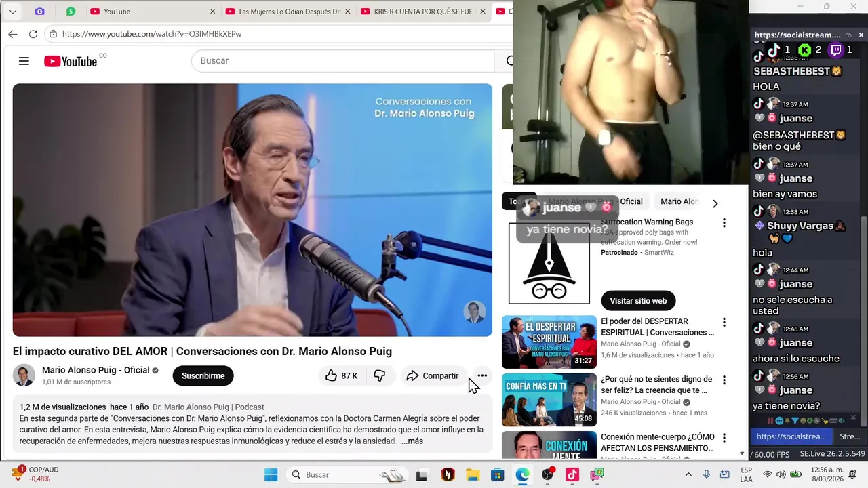
Task: Dislike the video with thumbs-down
Action: [380, 375]
